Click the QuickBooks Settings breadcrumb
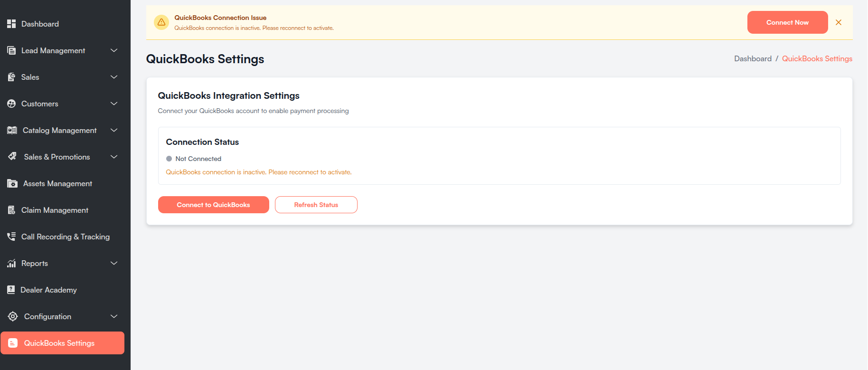The width and height of the screenshot is (868, 370). [x=817, y=59]
